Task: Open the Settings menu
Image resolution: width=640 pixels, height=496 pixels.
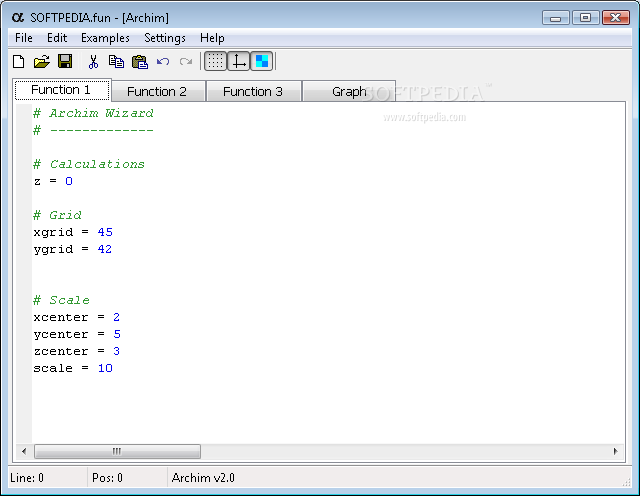Action: click(x=165, y=38)
